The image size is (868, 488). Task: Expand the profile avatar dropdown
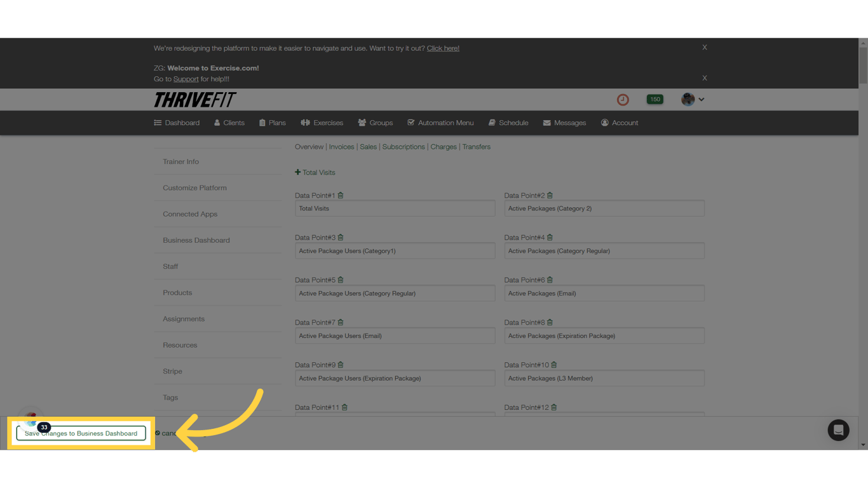[x=693, y=99]
